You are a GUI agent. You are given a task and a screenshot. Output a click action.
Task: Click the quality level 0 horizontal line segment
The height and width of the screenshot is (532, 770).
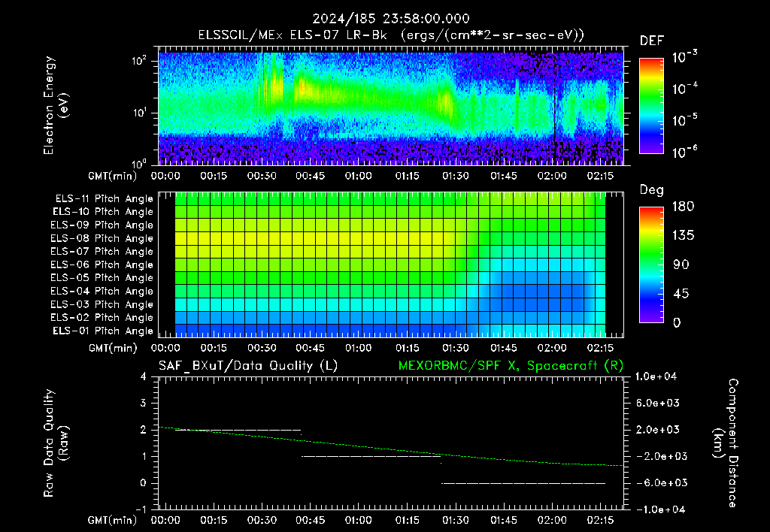pos(523,483)
